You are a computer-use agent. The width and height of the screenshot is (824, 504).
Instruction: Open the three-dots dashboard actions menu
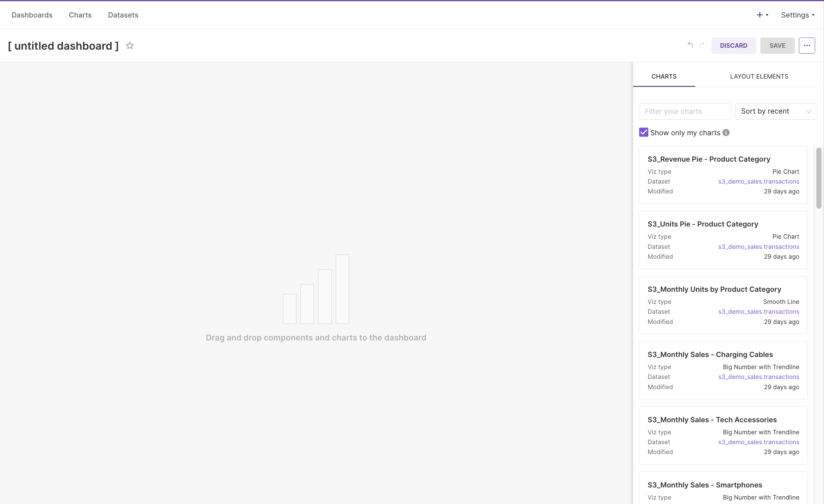tap(807, 45)
